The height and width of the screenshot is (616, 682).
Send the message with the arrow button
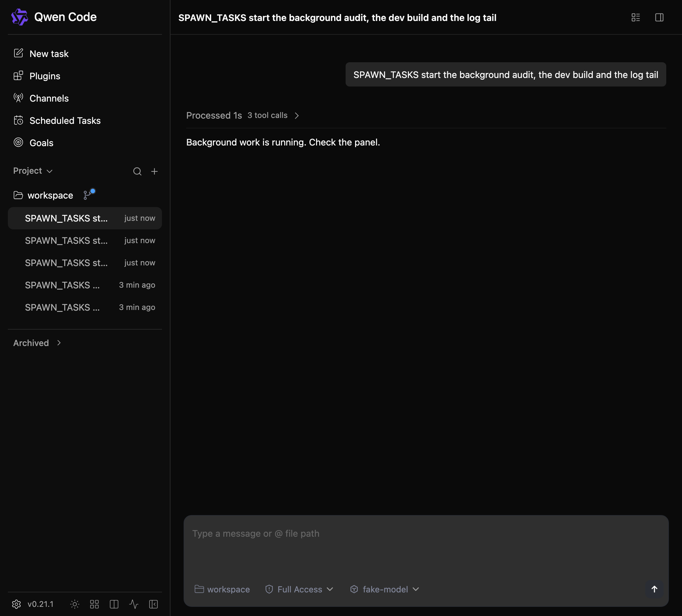[x=654, y=589]
